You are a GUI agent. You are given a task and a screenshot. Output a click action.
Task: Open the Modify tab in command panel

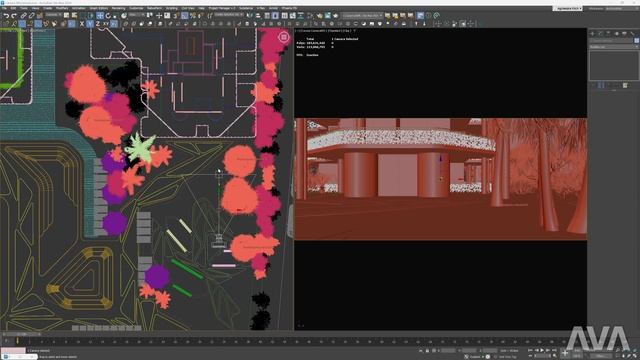pyautogui.click(x=600, y=33)
